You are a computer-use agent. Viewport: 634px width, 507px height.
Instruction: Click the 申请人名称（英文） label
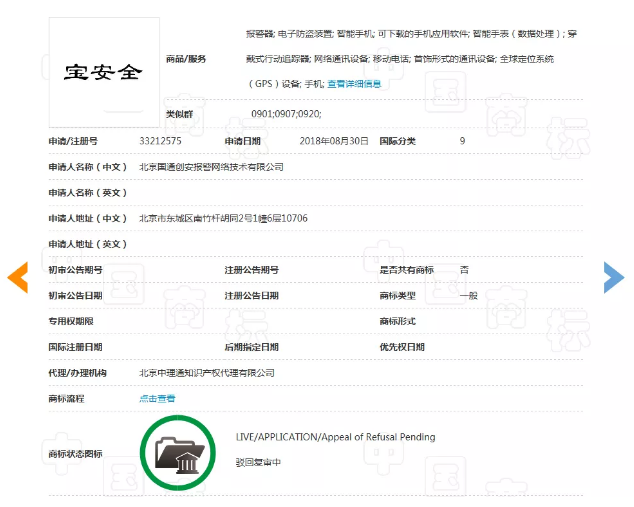point(88,193)
